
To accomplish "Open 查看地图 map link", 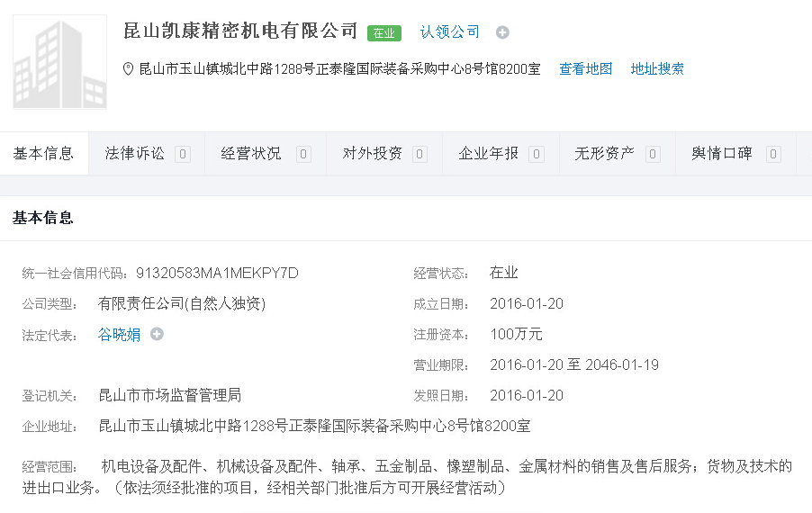I will [585, 68].
